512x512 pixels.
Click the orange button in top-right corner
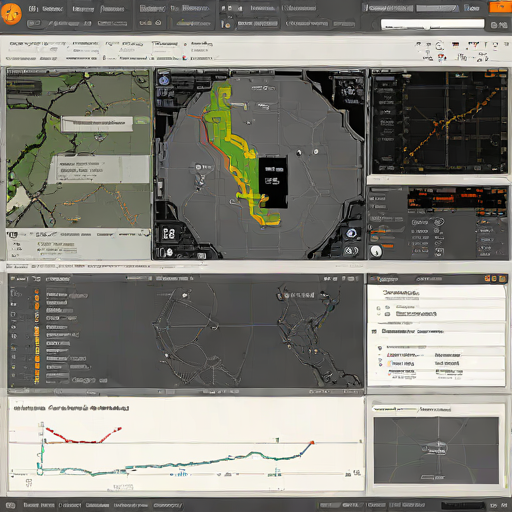pyautogui.click(x=500, y=7)
